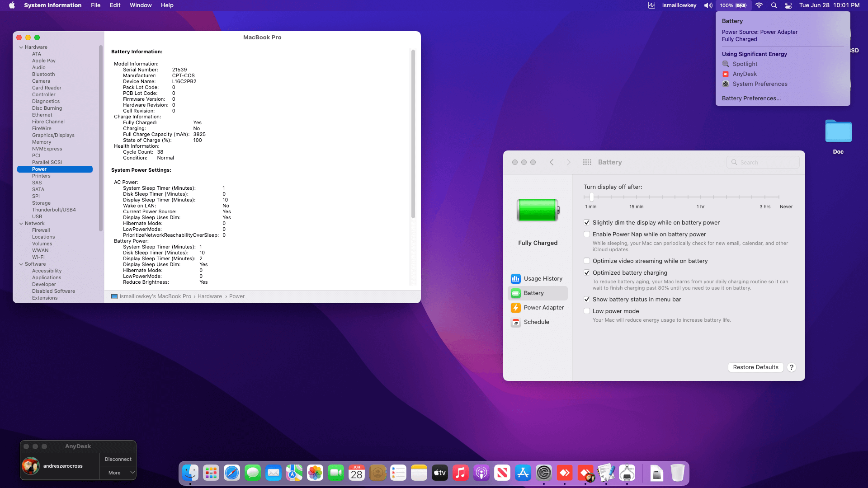Open Launchpad in the Dock

[211, 473]
